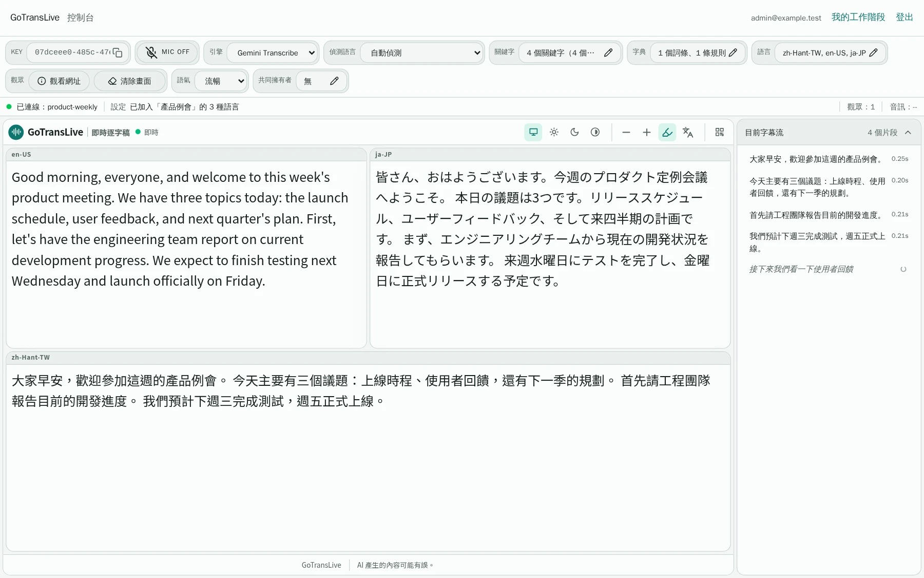Image resolution: width=924 pixels, height=578 pixels.
Task: Click the GoTransLive 控制台 title
Action: point(52,17)
